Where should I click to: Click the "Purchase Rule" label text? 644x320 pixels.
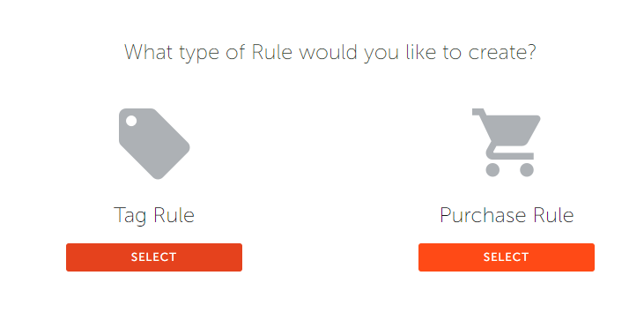[507, 215]
